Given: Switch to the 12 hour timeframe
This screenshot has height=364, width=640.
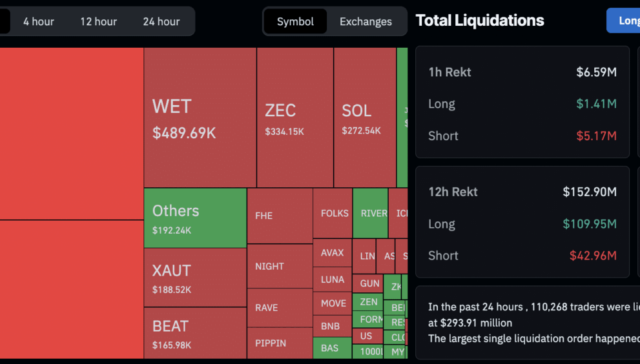Looking at the screenshot, I should tap(98, 21).
